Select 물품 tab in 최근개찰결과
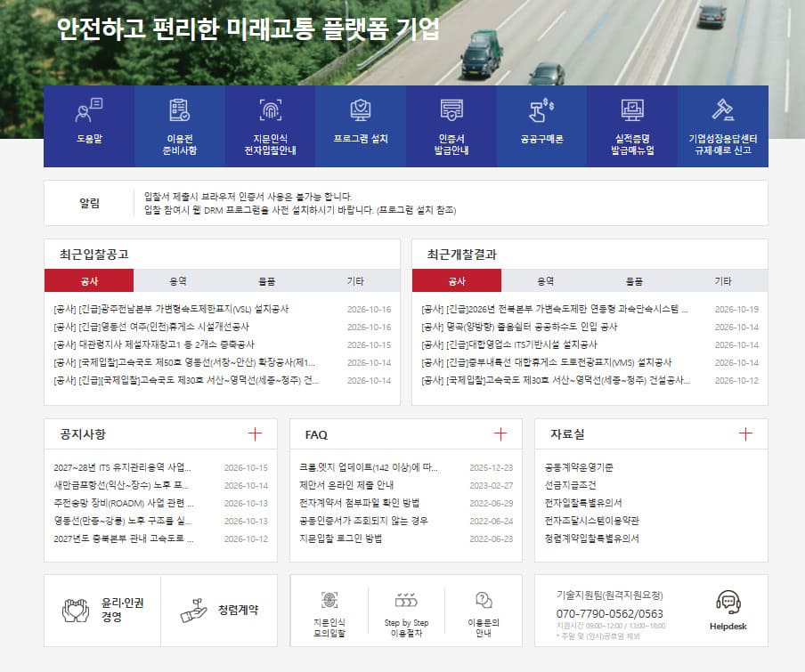Viewport: 805px width, 672px height. [x=634, y=280]
